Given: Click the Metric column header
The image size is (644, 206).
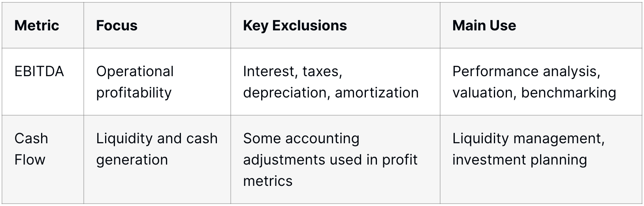Looking at the screenshot, I should pos(37,26).
